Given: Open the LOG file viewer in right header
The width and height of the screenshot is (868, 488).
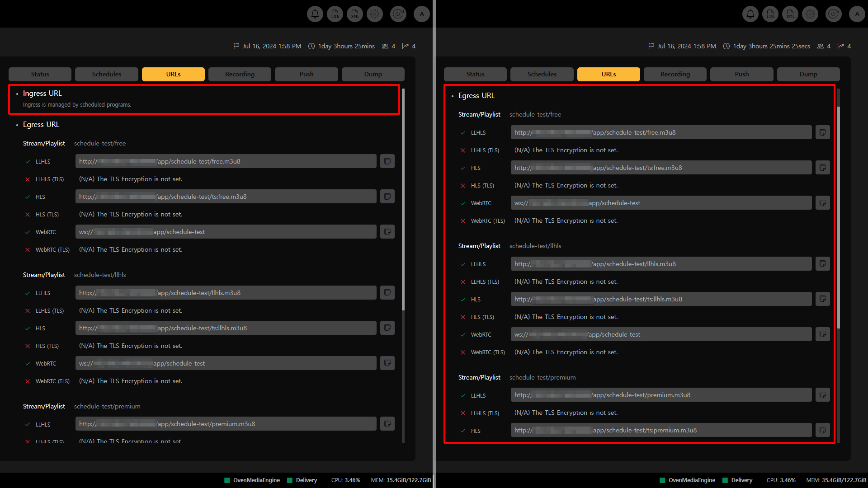Looking at the screenshot, I should point(770,14).
